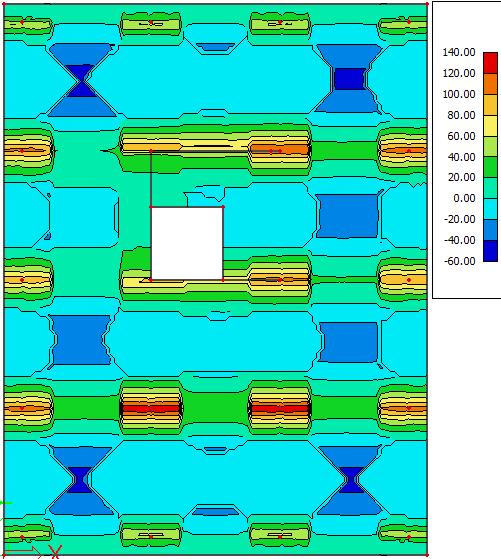Image resolution: width=501 pixels, height=559 pixels.
Task: Select the vertical line above the opening
Action: (151, 179)
